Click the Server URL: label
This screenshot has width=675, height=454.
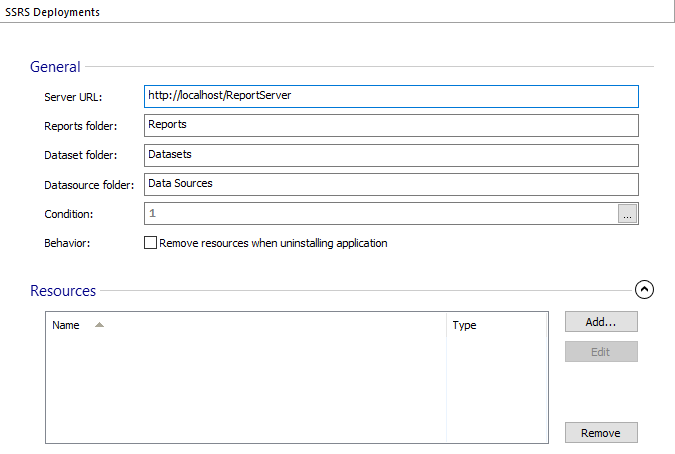click(x=73, y=97)
